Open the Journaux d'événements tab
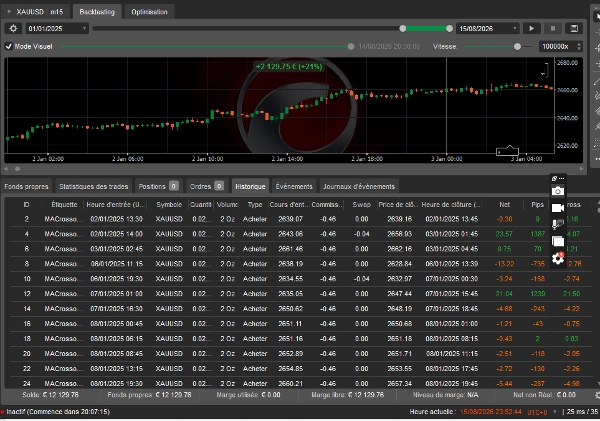Viewport: 600px width, 421px height. click(x=359, y=186)
